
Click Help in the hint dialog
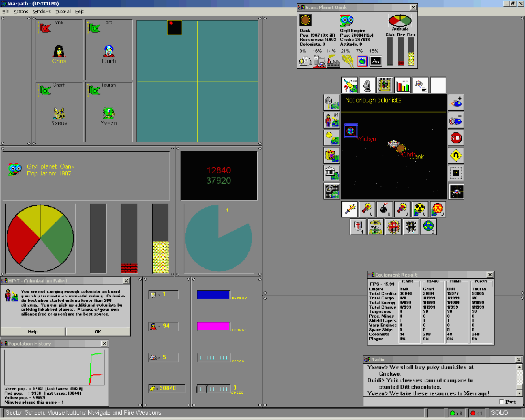[x=33, y=331]
